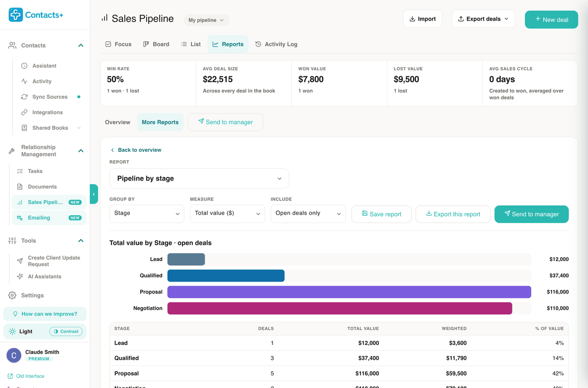Click the Emailing envelope icon
The image size is (588, 388).
[20, 218]
